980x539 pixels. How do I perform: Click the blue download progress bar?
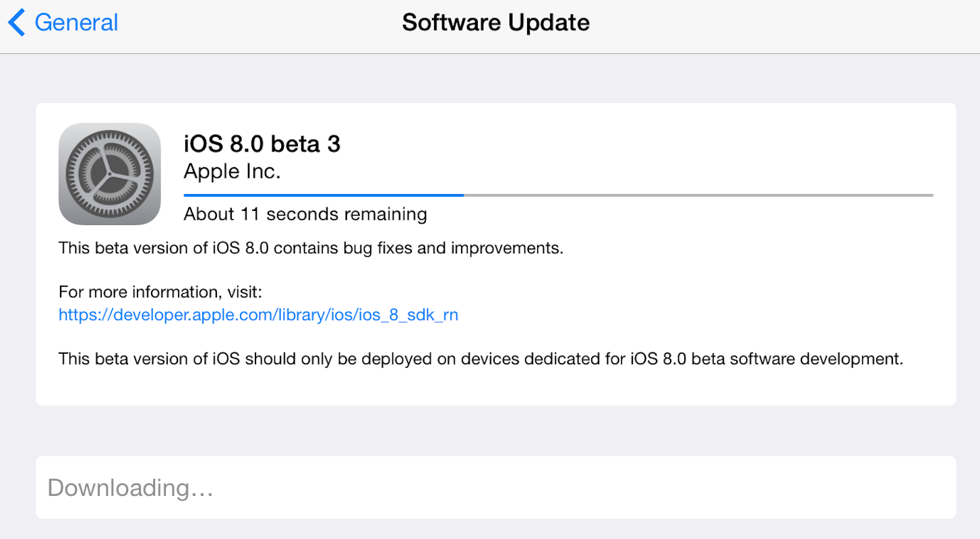[x=324, y=195]
